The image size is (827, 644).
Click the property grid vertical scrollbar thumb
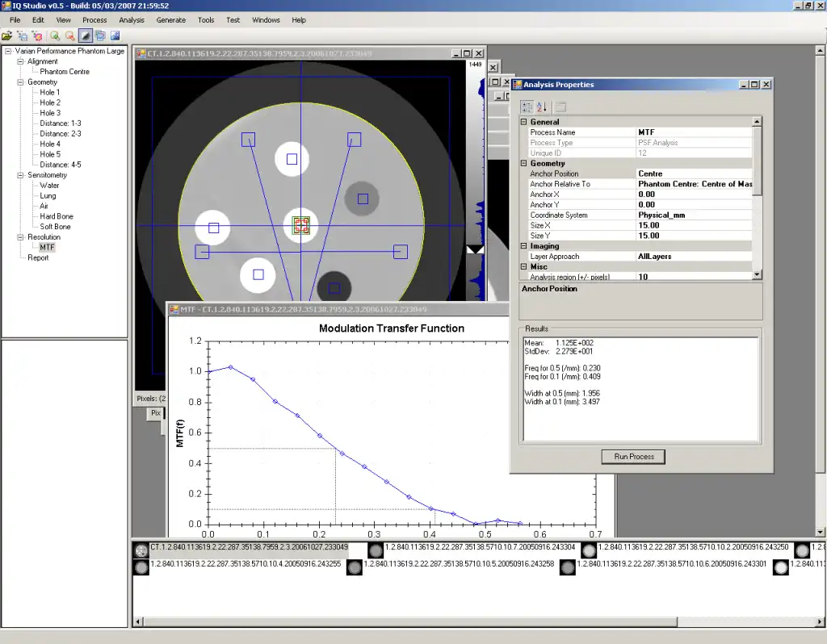click(758, 161)
